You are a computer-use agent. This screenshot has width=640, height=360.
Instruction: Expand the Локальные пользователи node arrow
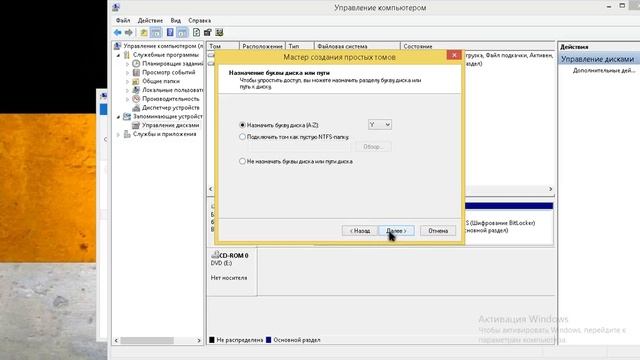tap(127, 90)
